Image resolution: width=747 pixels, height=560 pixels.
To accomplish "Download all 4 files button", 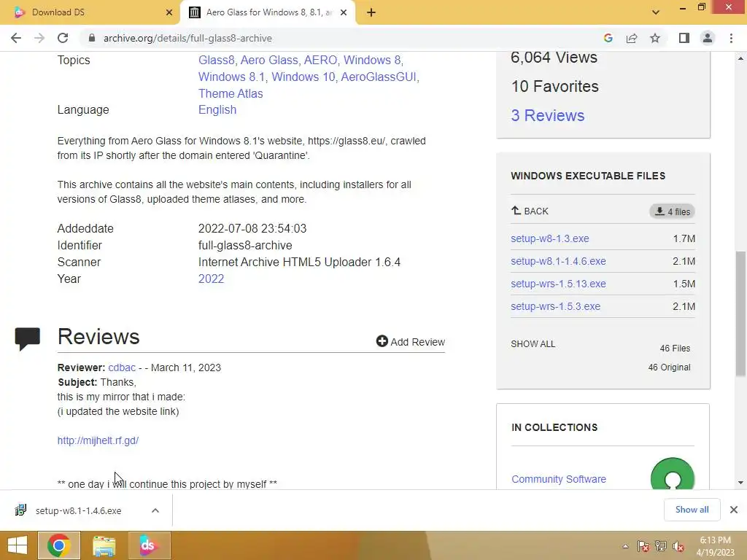I will coord(672,211).
